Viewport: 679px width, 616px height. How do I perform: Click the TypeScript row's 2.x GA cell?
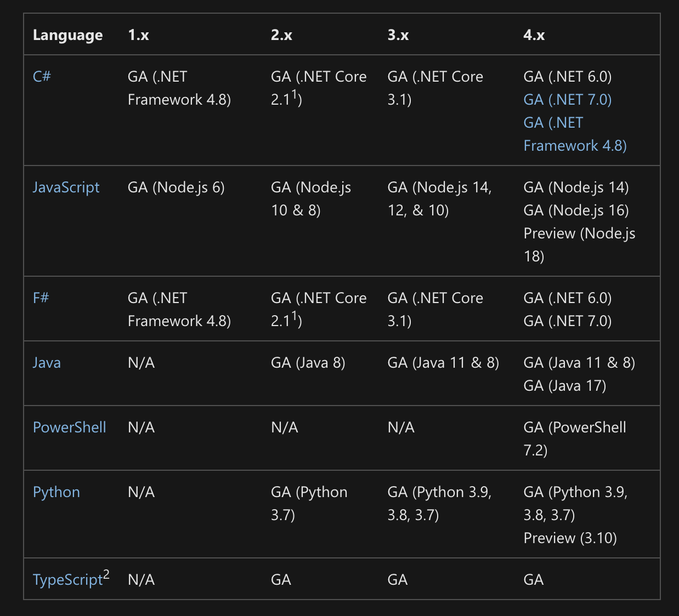281,580
